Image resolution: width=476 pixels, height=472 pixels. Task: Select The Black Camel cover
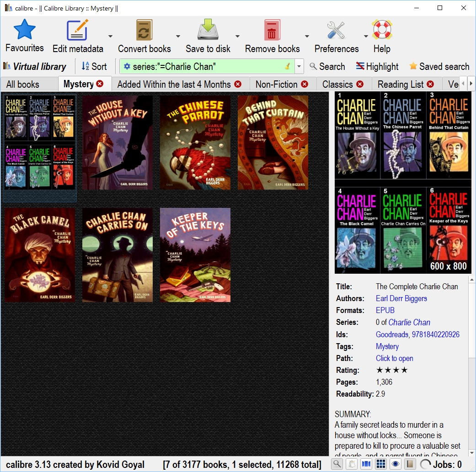click(x=40, y=255)
